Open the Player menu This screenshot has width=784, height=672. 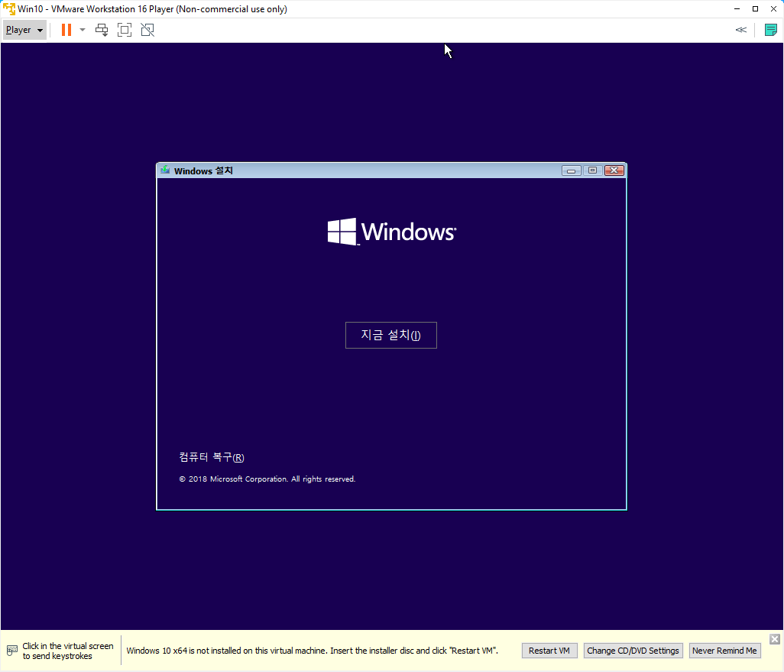(24, 30)
